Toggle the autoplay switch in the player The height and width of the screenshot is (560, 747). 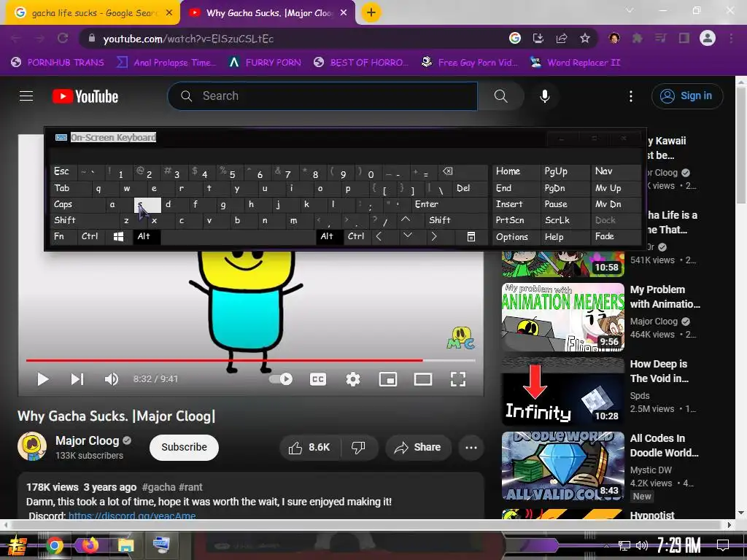281,379
